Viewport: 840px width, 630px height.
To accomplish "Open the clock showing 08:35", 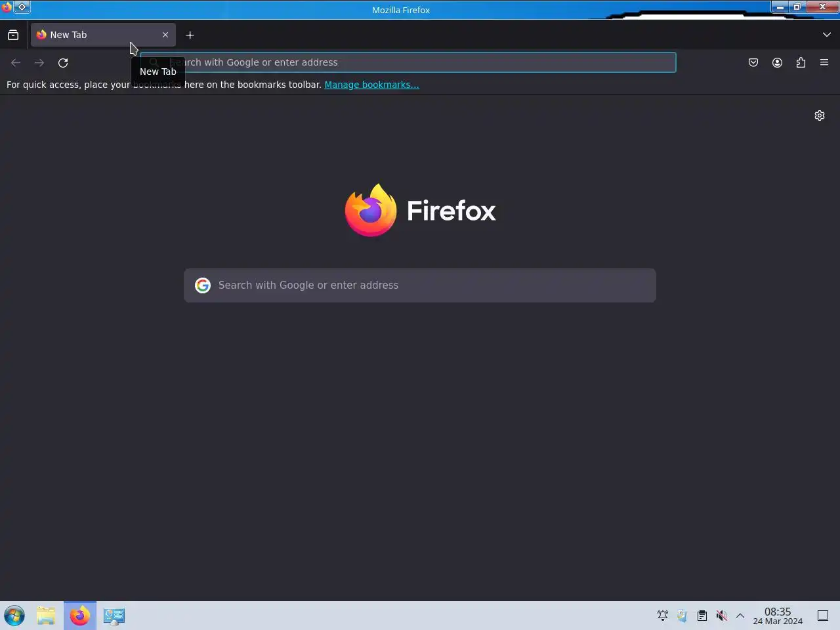I will point(778,616).
